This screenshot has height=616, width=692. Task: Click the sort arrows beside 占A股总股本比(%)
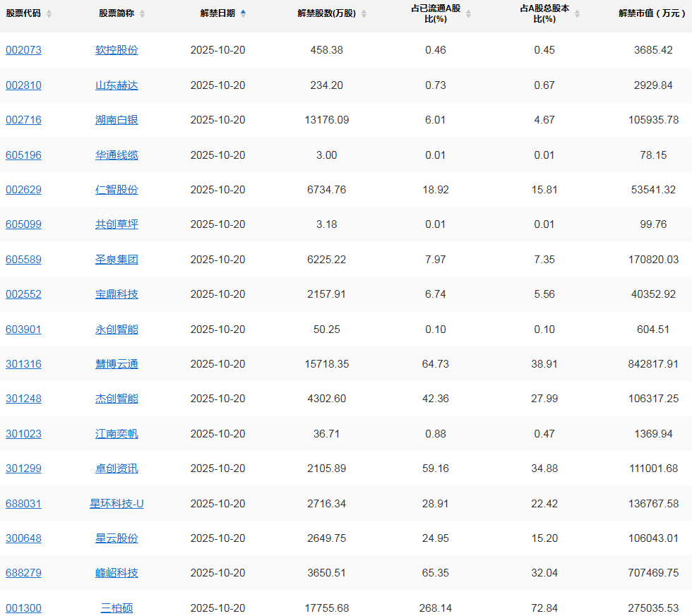point(577,14)
